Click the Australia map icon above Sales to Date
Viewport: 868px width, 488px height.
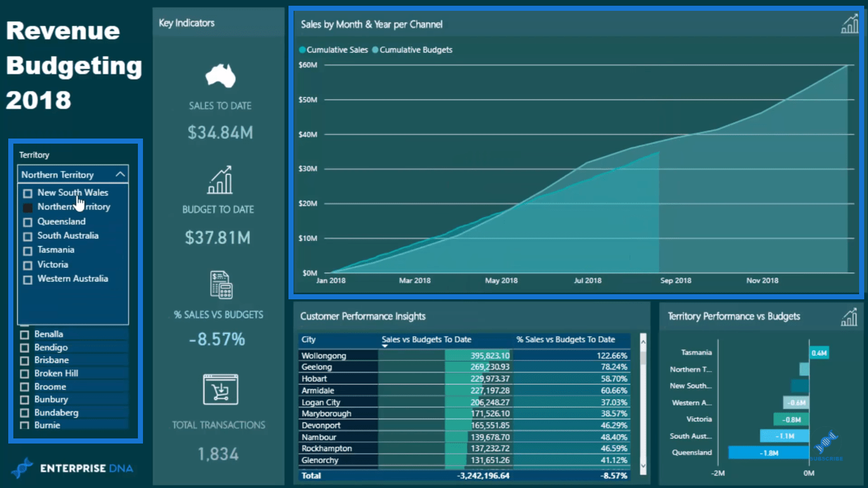click(x=220, y=76)
